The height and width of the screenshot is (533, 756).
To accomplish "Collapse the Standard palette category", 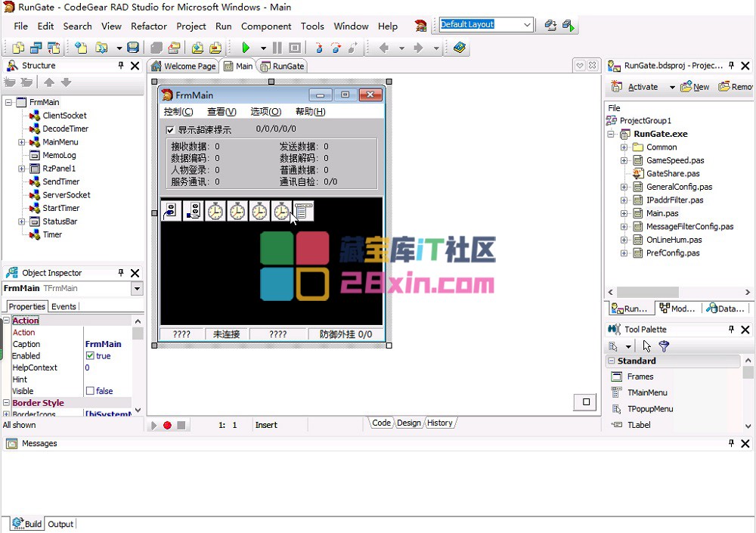I will (x=612, y=361).
